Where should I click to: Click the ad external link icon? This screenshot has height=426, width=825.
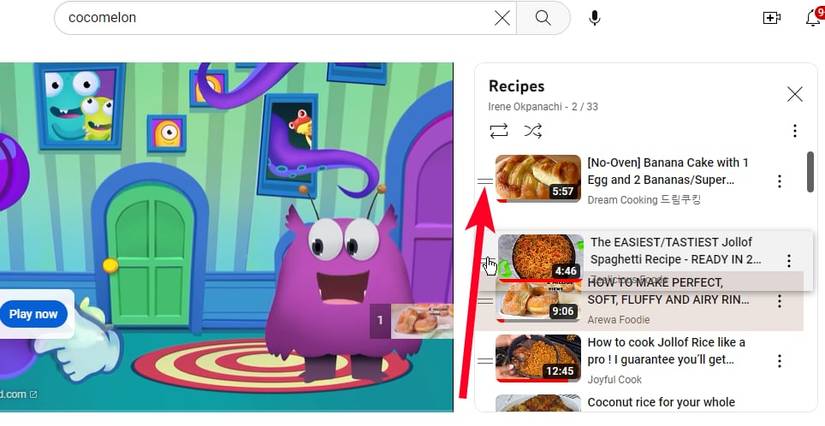(x=33, y=394)
